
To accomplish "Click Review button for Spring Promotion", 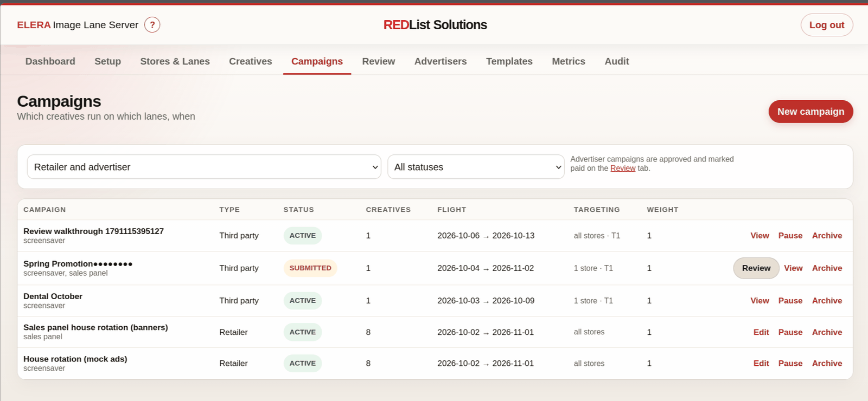I will (756, 268).
